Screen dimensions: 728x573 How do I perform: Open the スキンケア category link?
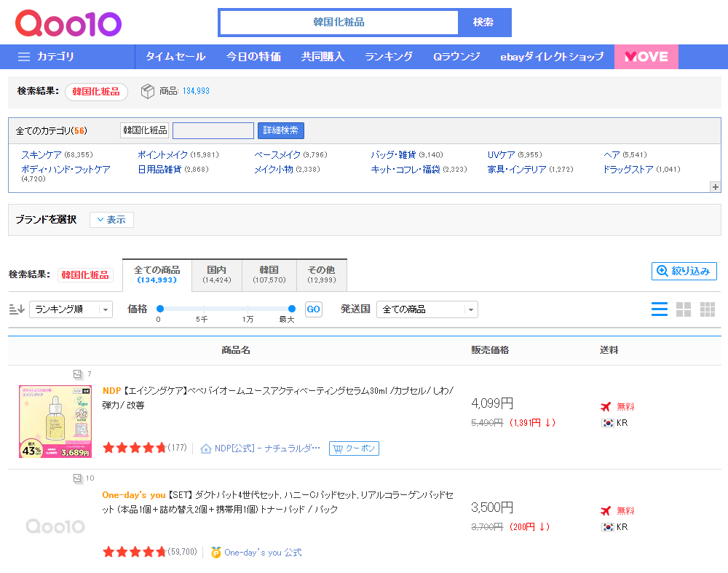[41, 155]
